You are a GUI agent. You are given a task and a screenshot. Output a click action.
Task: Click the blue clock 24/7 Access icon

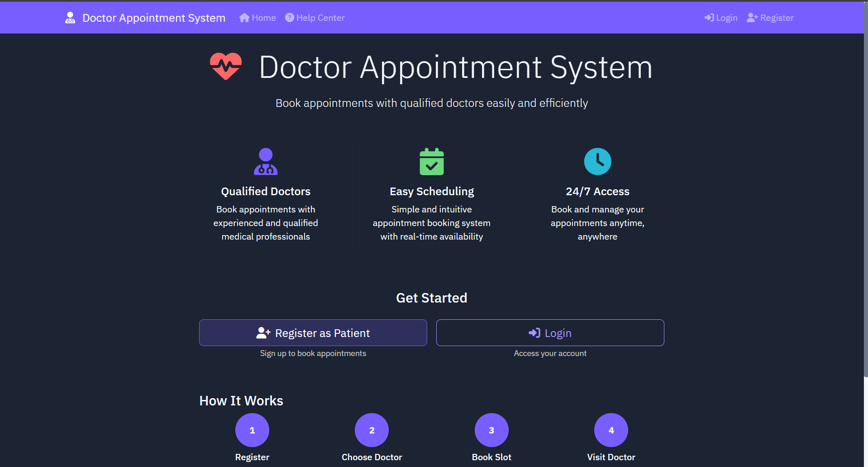point(597,162)
